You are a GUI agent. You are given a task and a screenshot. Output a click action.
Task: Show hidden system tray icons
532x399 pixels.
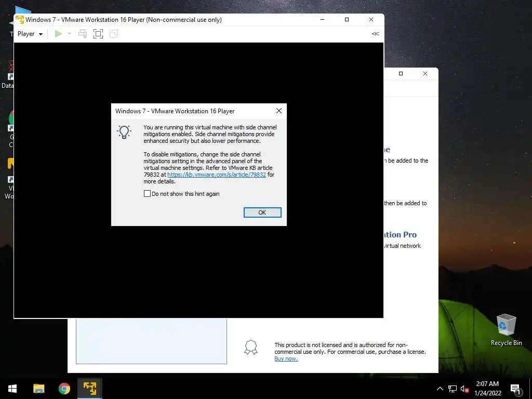click(x=440, y=389)
